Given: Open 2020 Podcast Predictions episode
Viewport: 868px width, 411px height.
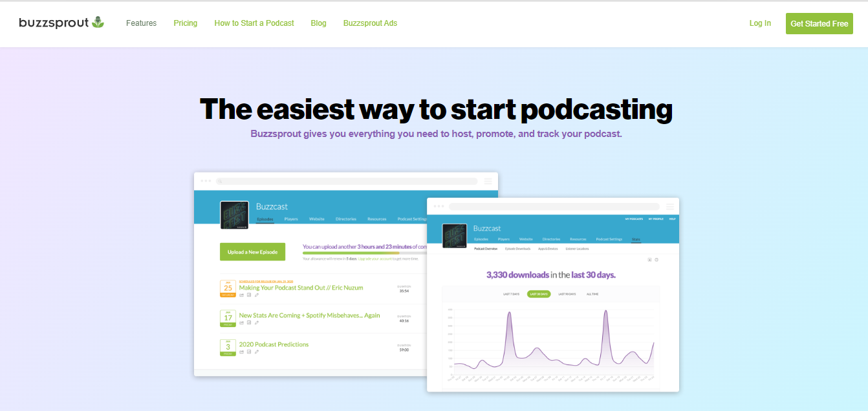Looking at the screenshot, I should coord(274,344).
